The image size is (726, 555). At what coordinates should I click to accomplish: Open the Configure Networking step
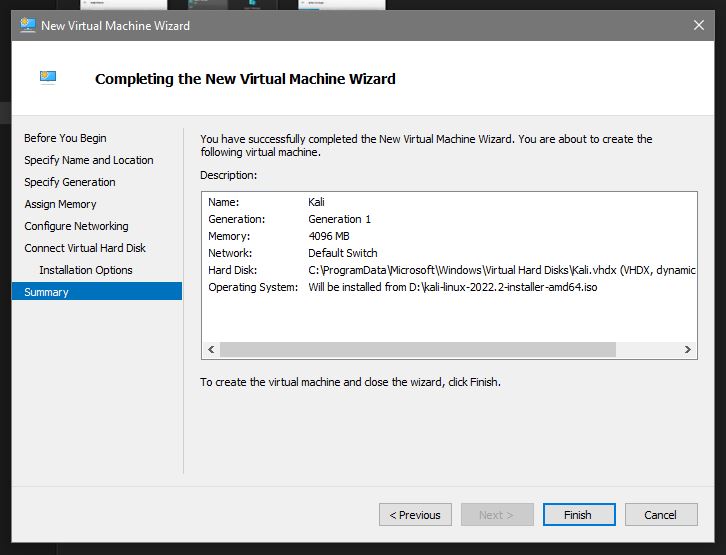(76, 226)
